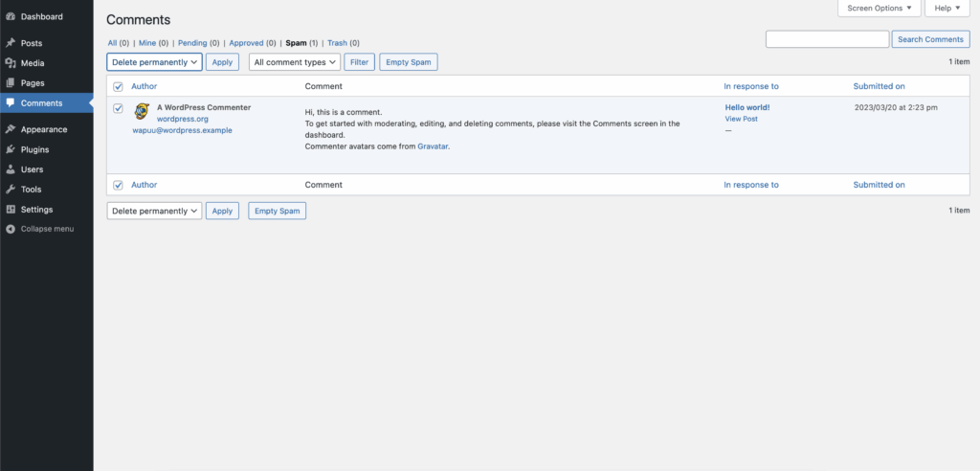Sort by Submitted on in table footer
The width and height of the screenshot is (980, 471).
point(879,185)
